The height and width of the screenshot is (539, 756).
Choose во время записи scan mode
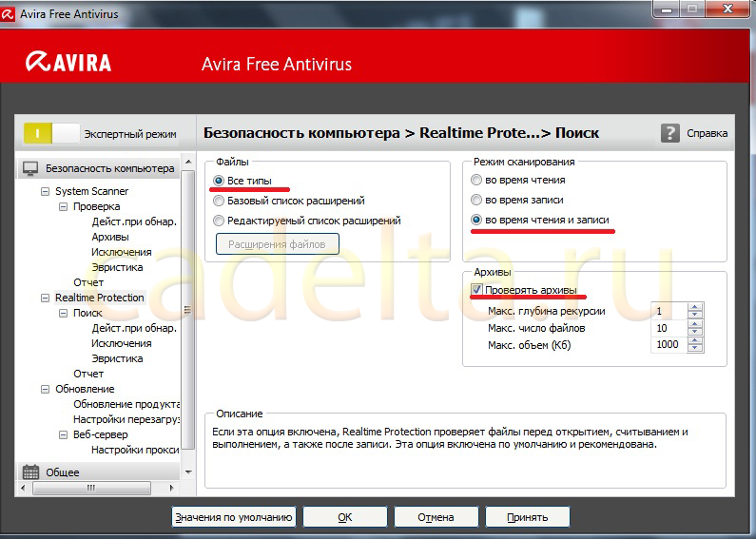point(476,200)
